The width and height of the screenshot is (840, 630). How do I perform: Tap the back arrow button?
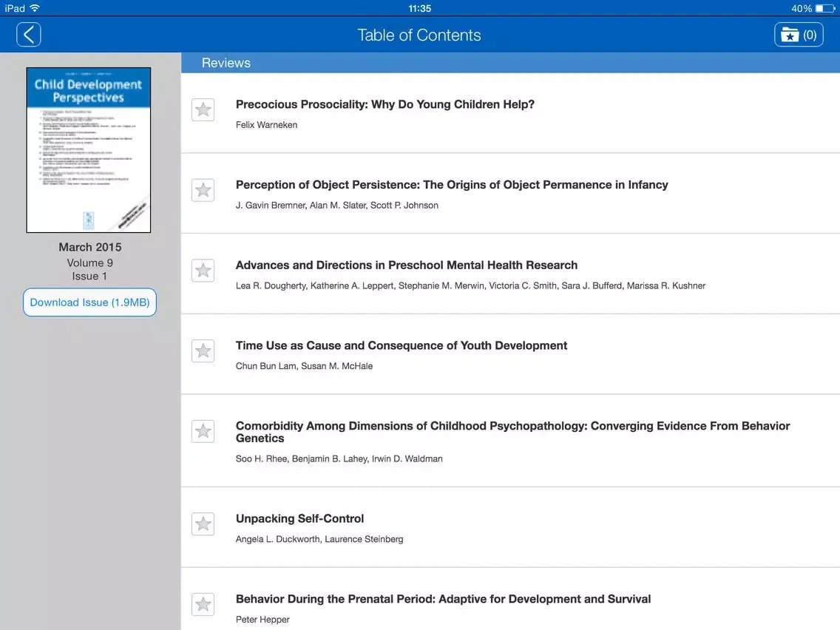[28, 35]
